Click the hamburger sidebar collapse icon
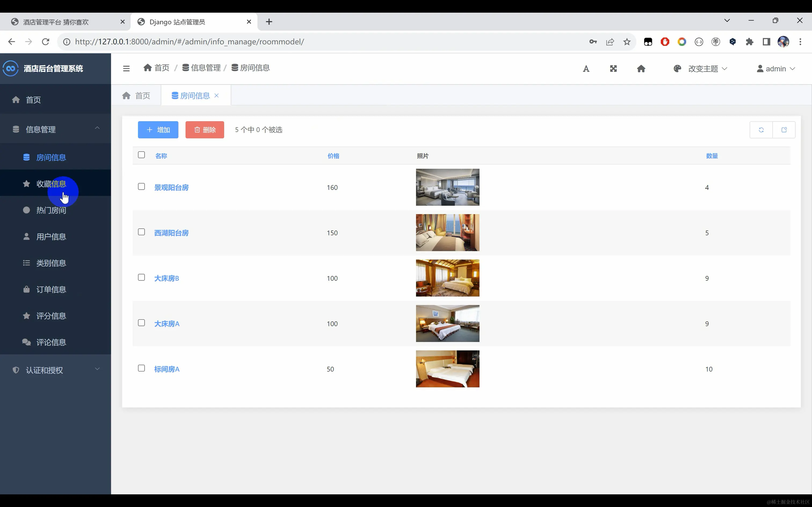 click(x=126, y=68)
